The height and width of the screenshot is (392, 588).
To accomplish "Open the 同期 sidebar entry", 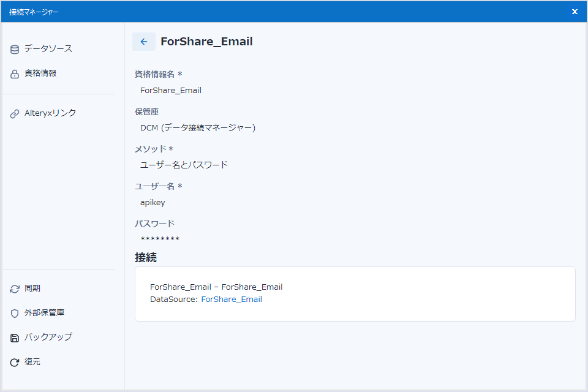I will click(x=32, y=288).
